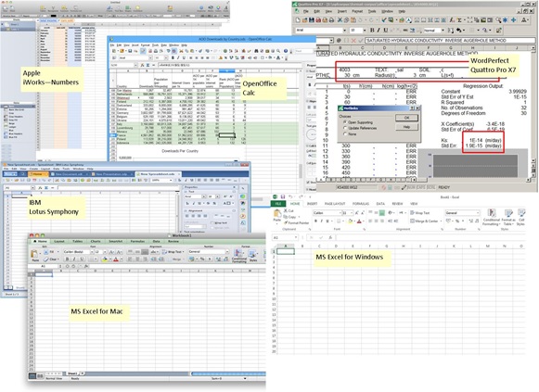Click Format Painter in Excel for Windows
Image resolution: width=539 pixels, height=392 pixels.
(x=297, y=222)
